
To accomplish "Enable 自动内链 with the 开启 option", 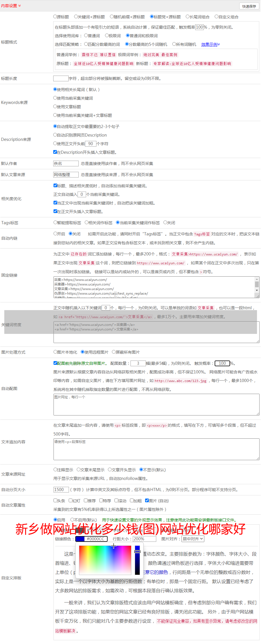I will pos(55,234).
